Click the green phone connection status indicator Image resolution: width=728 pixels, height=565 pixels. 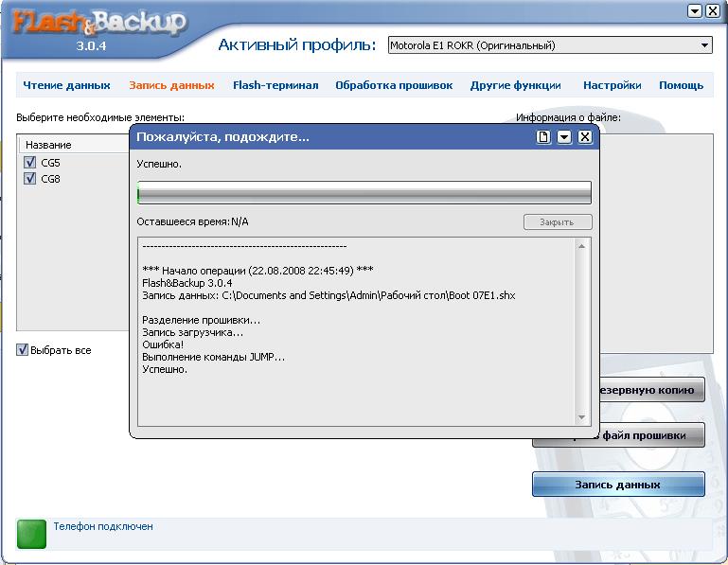click(x=31, y=534)
